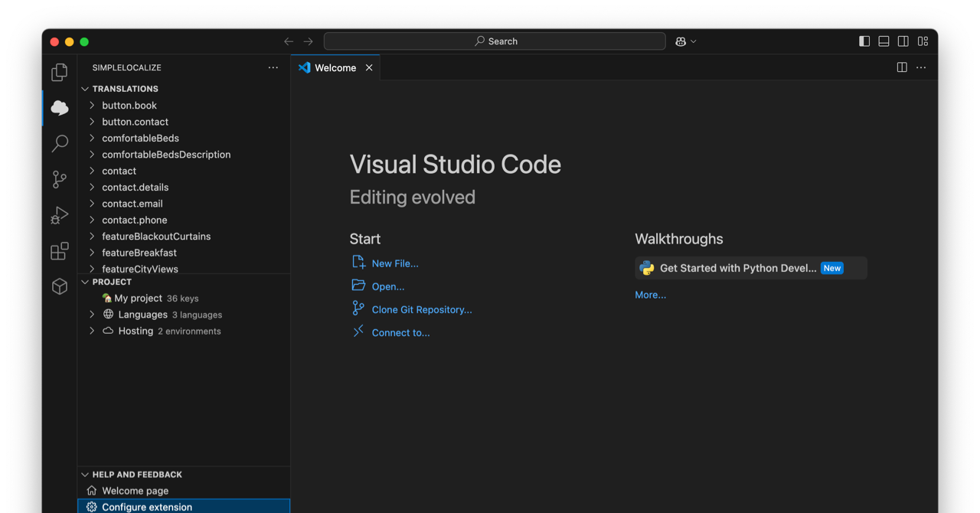Toggle the secondary side bar layout icon

[x=903, y=41]
